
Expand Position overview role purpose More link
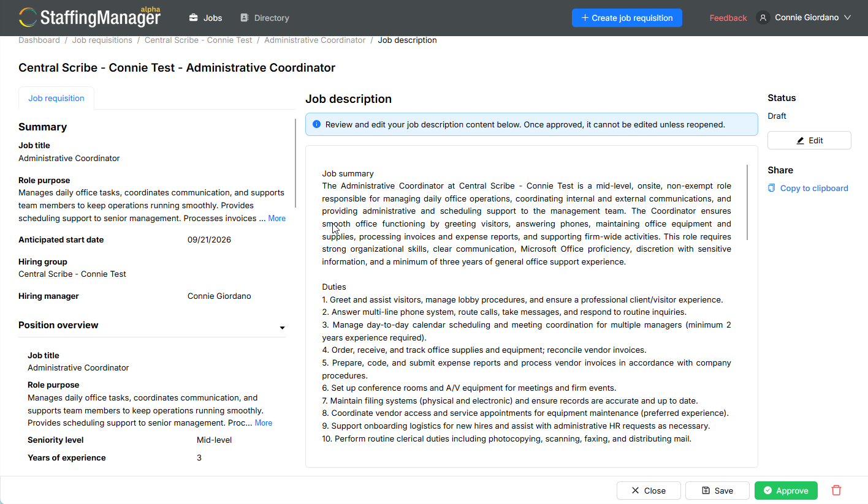pos(264,423)
